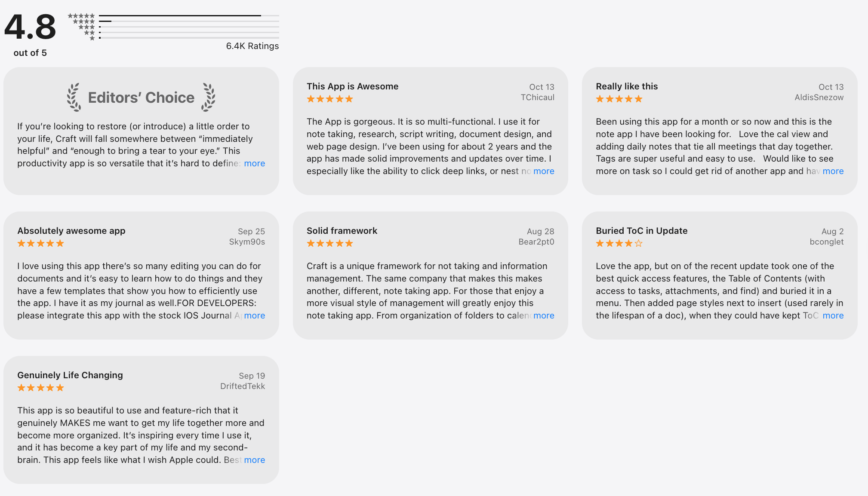Click more on the Buried ToC in Update review
868x496 pixels.
pyautogui.click(x=833, y=315)
